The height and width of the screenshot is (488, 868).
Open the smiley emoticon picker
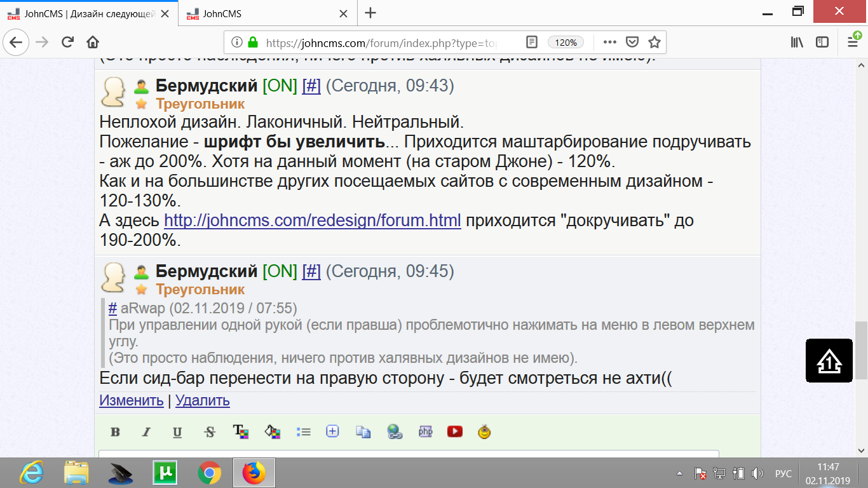click(484, 432)
